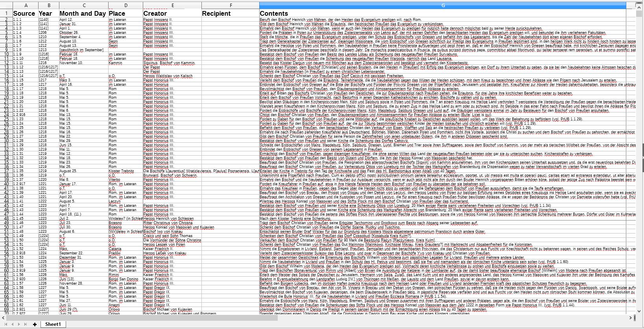
Task: Click 'Herzog Leszek von Polen' cell
Action: click(x=172, y=244)
